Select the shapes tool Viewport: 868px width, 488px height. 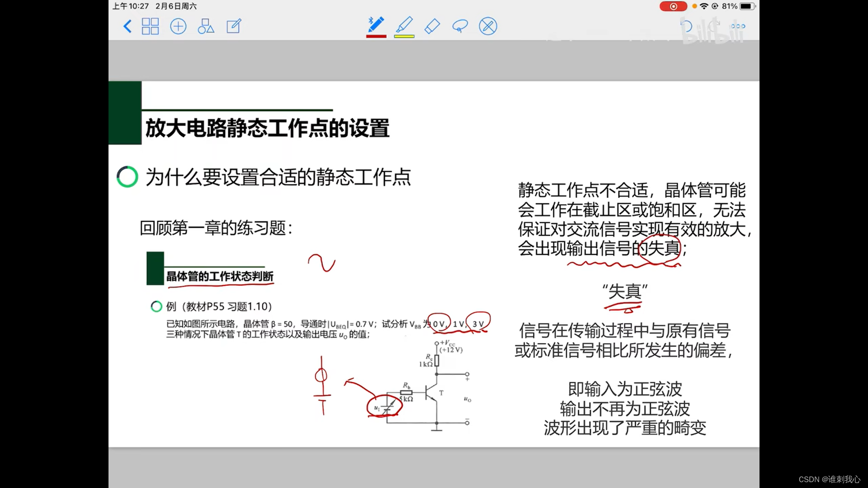206,26
